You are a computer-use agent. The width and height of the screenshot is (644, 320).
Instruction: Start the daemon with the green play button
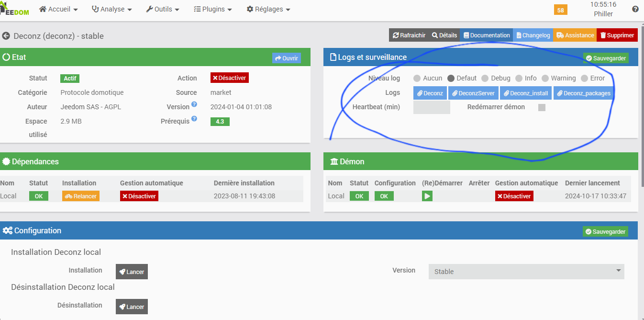(x=427, y=196)
